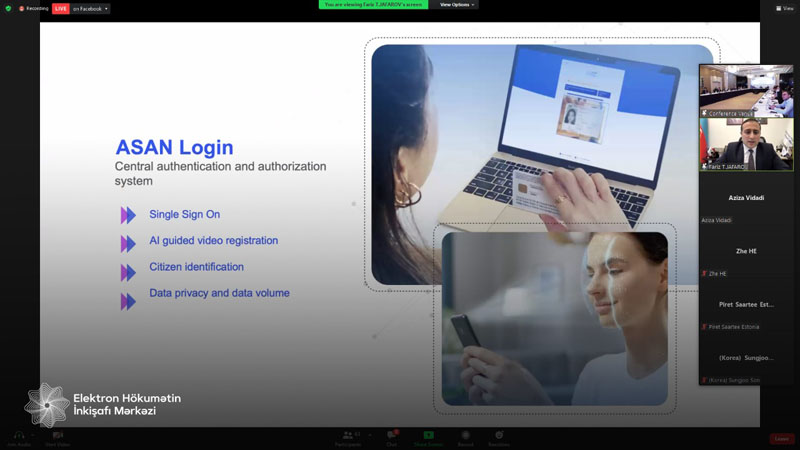Click the red Leave button
Viewport: 800px width, 450px height.
click(x=782, y=439)
